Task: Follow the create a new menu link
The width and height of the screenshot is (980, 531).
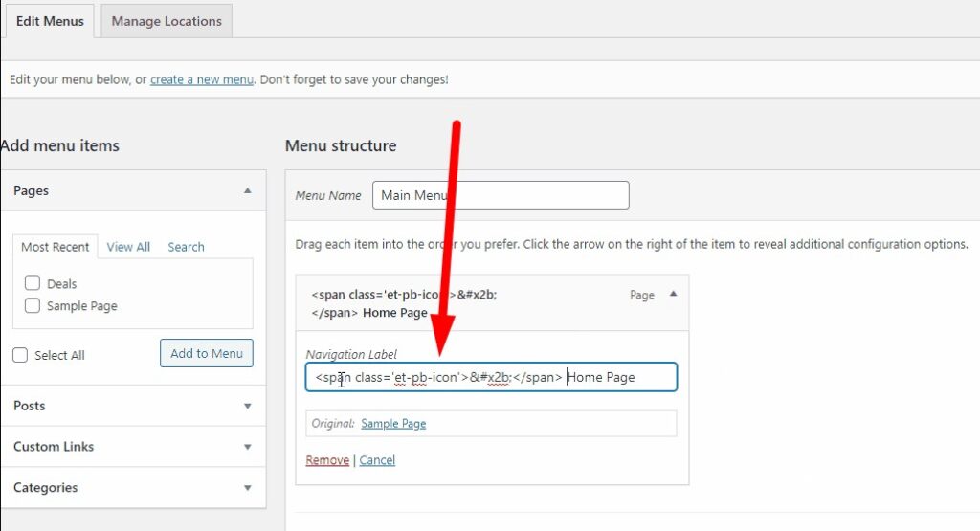Action: pyautogui.click(x=202, y=79)
